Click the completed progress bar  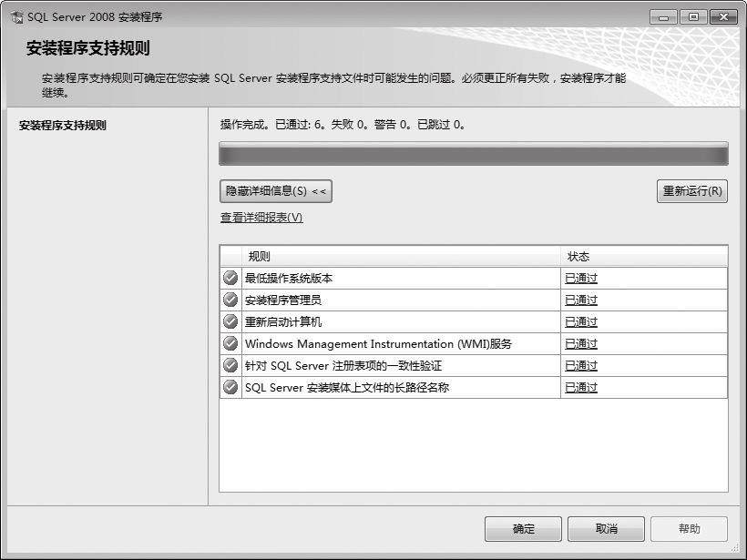[474, 154]
